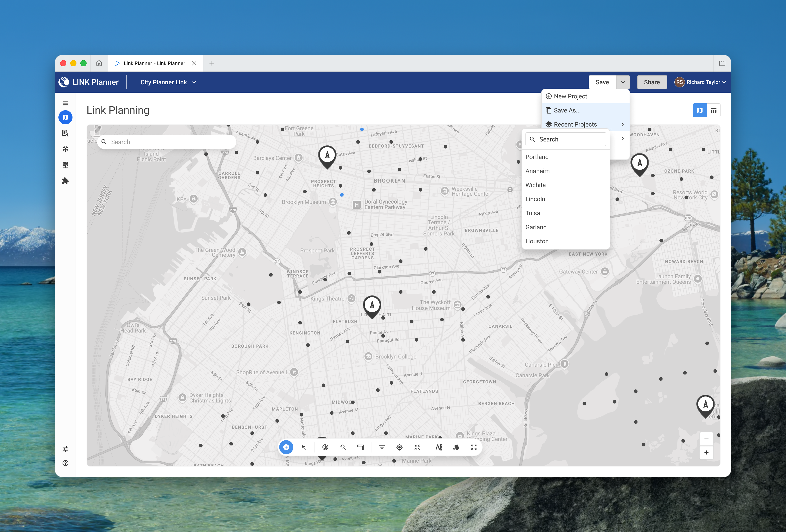The width and height of the screenshot is (786, 532).
Task: Enter fullscreen with the expand arrows icon
Action: click(x=474, y=447)
